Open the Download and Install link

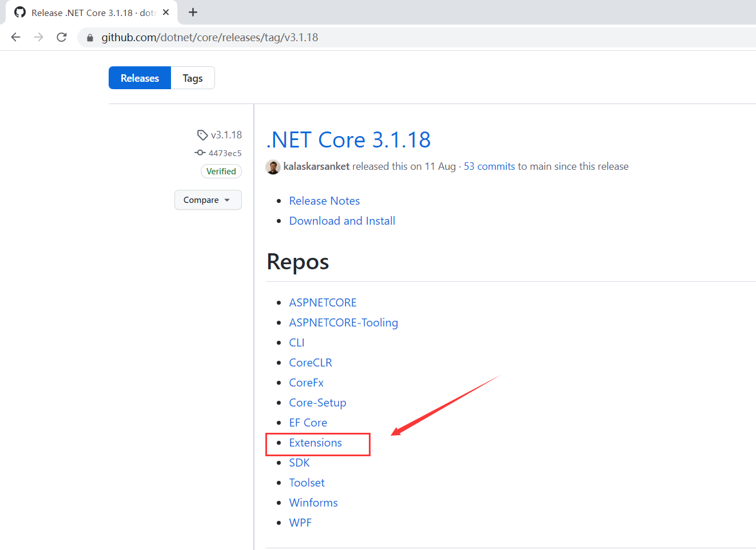pos(342,221)
